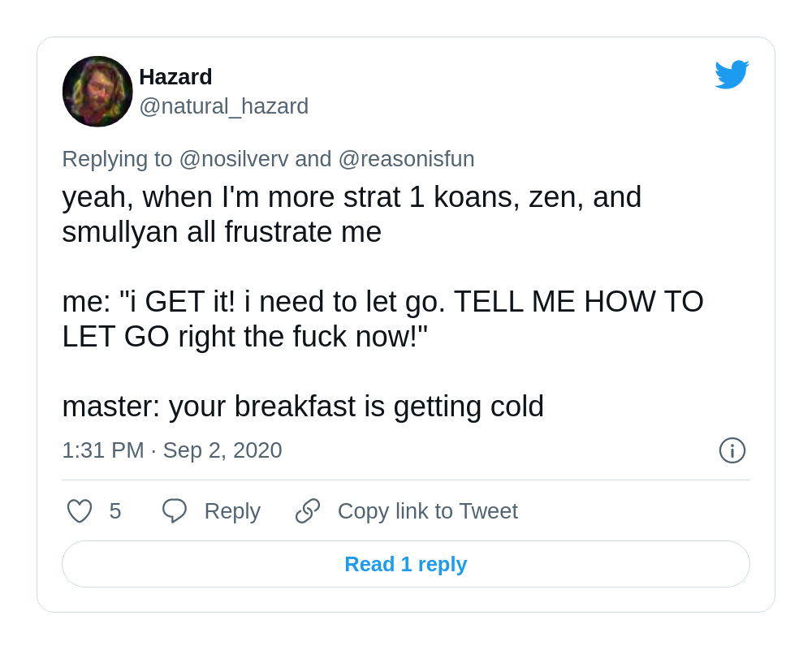Open Hazard's profile avatar
The width and height of the screenshot is (812, 650).
(97, 92)
